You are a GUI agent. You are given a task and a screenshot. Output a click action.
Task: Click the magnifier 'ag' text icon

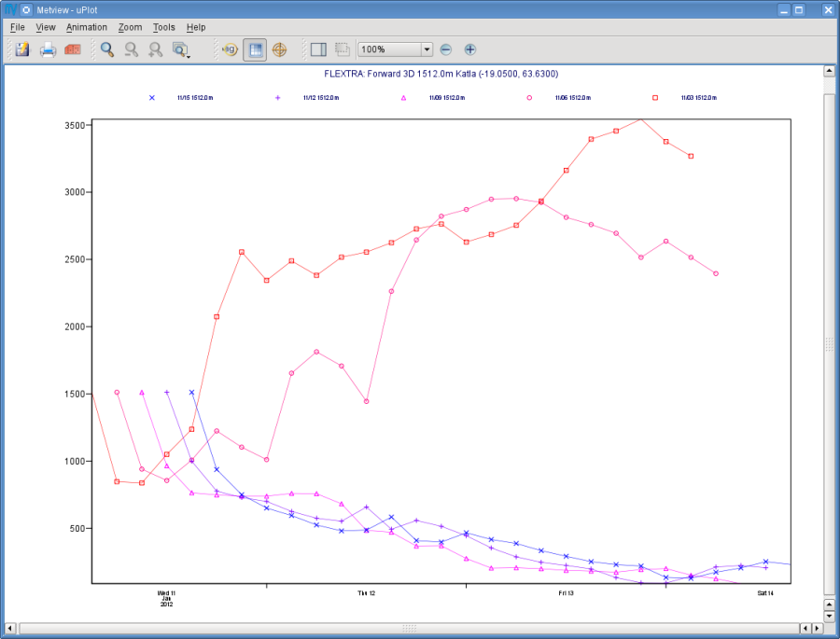230,49
